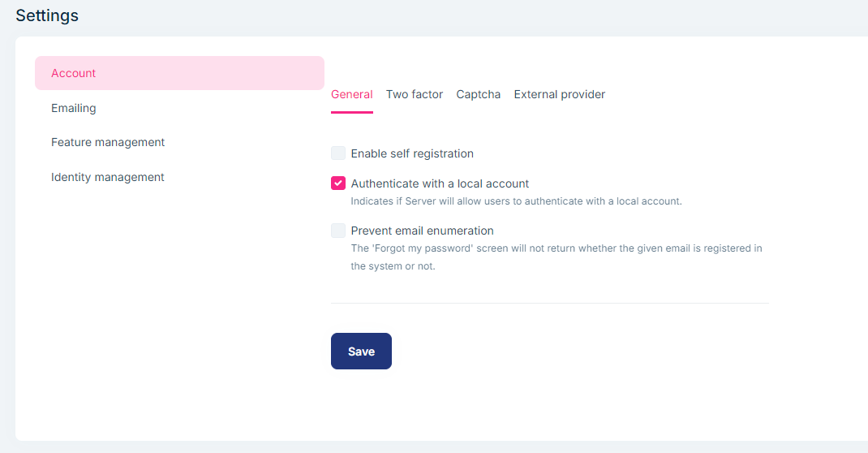Open the External provider tab
Image resolution: width=868 pixels, height=453 pixels.
[560, 94]
